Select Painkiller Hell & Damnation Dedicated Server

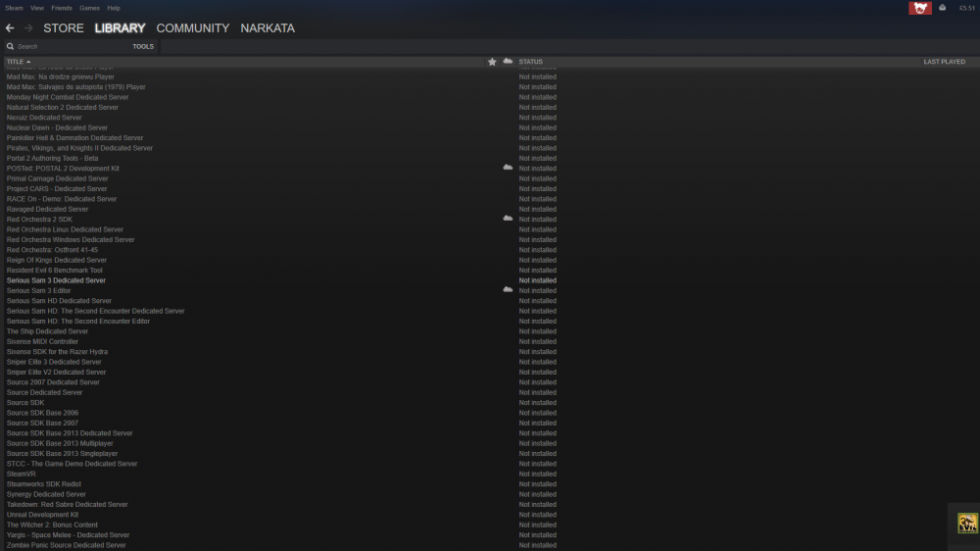pos(75,137)
